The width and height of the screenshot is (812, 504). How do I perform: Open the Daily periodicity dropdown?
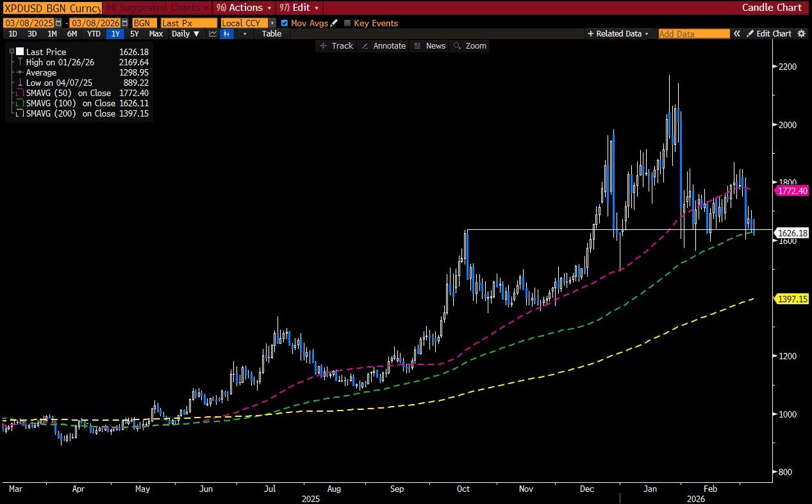[186, 34]
